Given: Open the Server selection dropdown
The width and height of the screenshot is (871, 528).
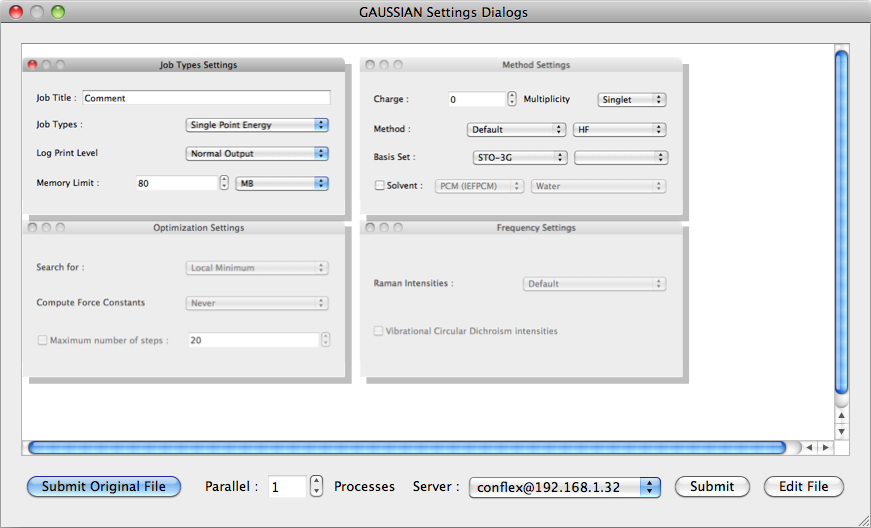Looking at the screenshot, I should coord(565,487).
